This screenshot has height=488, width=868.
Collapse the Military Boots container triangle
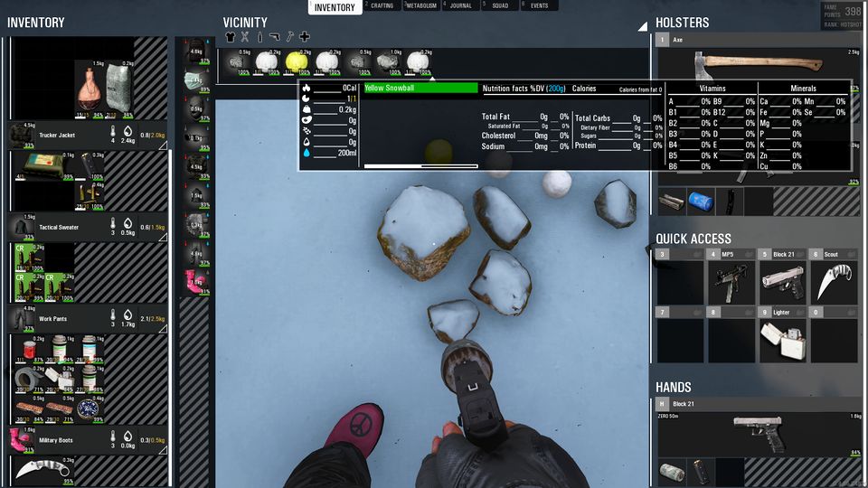pyautogui.click(x=163, y=450)
